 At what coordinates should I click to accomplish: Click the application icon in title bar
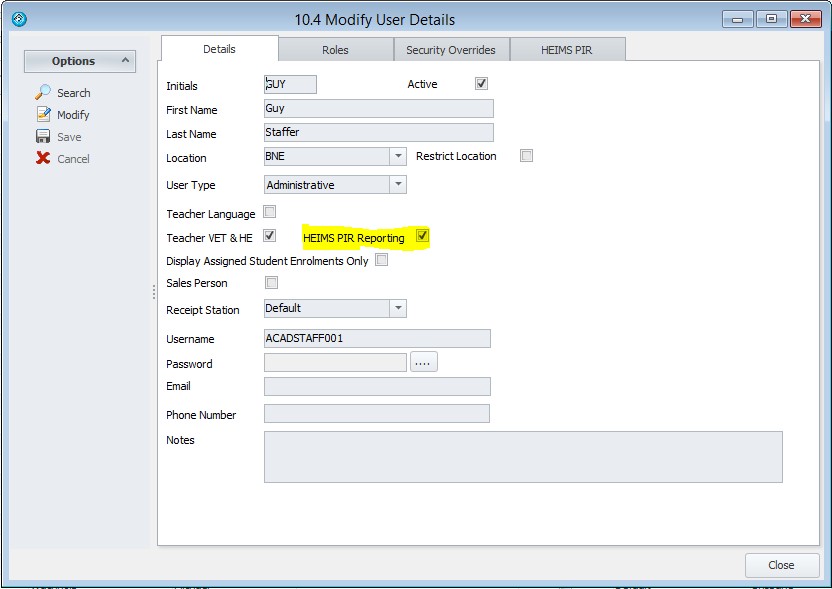(x=18, y=19)
